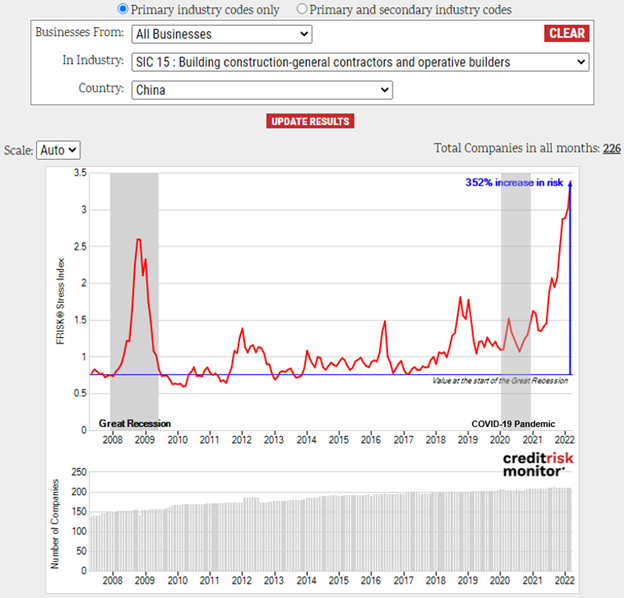Image resolution: width=624 pixels, height=598 pixels.
Task: Click the 'Great Recession' chart label
Action: 135,423
